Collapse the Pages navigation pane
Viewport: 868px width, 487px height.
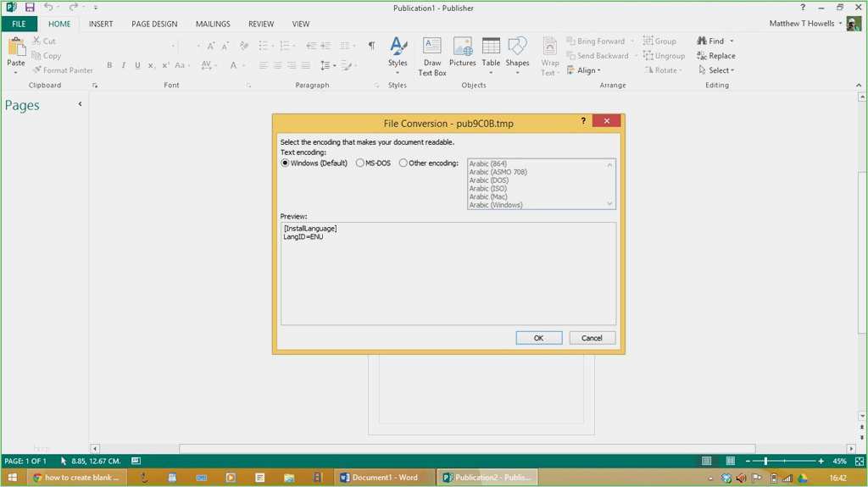80,104
